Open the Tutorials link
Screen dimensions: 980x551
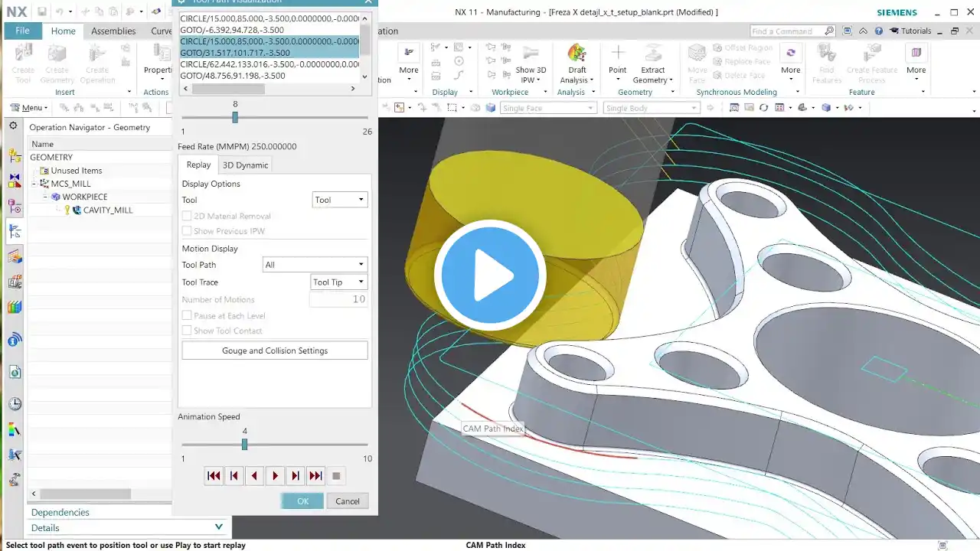click(911, 31)
